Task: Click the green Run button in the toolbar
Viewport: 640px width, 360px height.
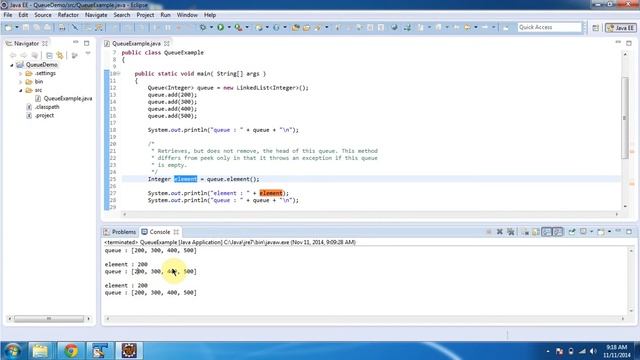Action: pos(220,27)
